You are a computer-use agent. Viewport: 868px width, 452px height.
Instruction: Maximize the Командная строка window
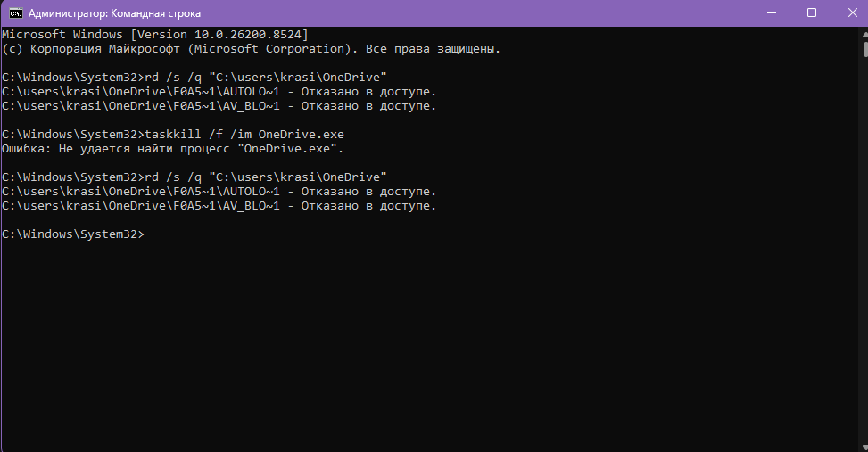coord(812,12)
